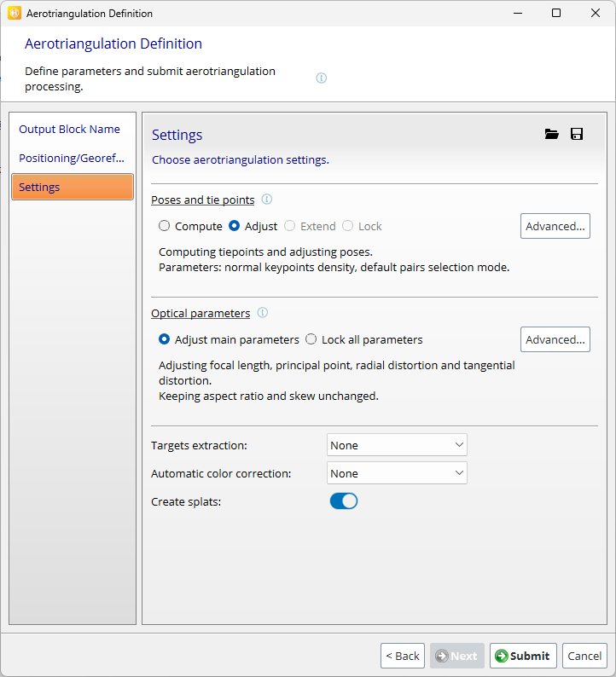The width and height of the screenshot is (616, 677).
Task: Open the Targets extraction dropdown
Action: (397, 445)
